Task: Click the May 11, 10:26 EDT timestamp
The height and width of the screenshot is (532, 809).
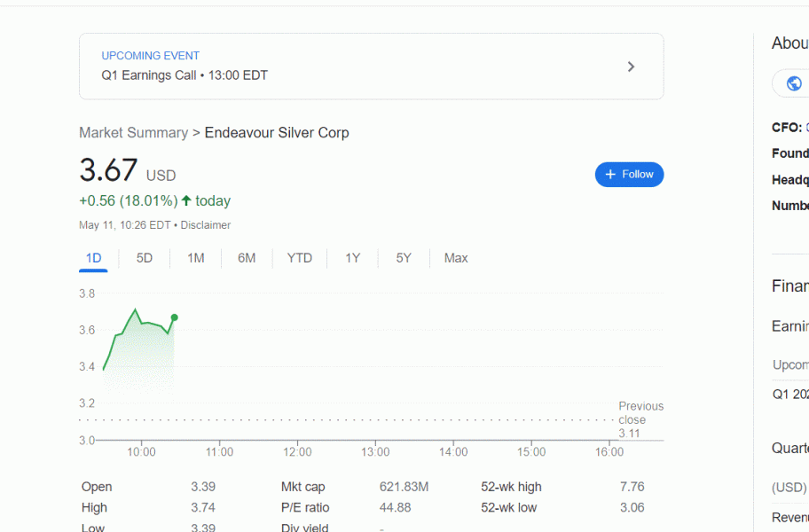Action: tap(125, 224)
